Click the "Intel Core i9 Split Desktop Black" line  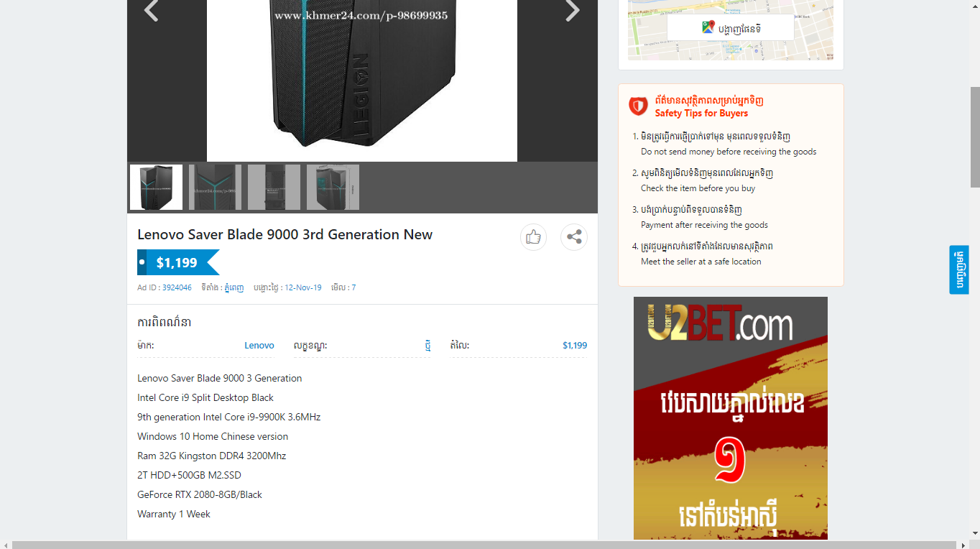coord(205,397)
